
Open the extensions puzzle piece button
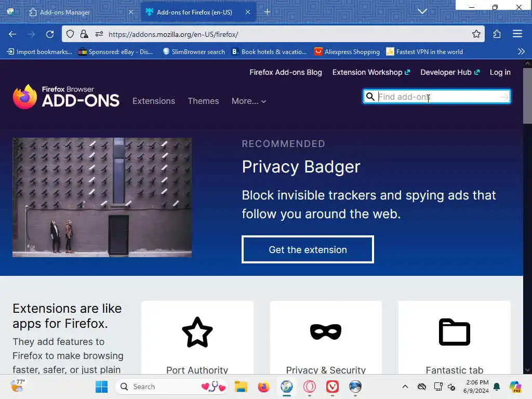point(497,34)
